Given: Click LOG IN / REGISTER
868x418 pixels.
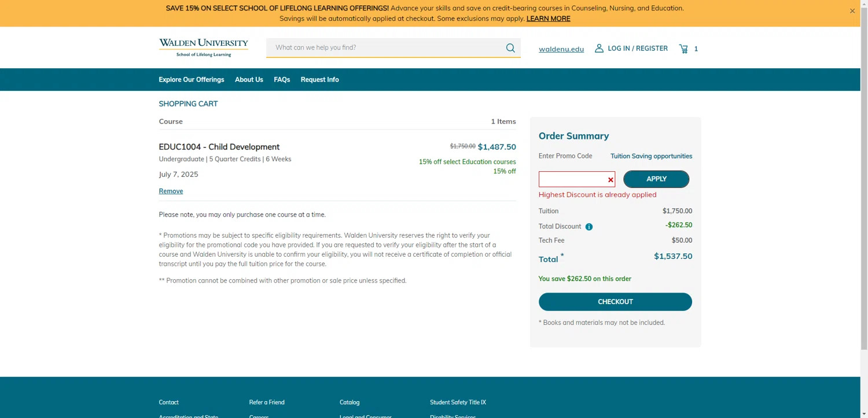Looking at the screenshot, I should pyautogui.click(x=638, y=49).
